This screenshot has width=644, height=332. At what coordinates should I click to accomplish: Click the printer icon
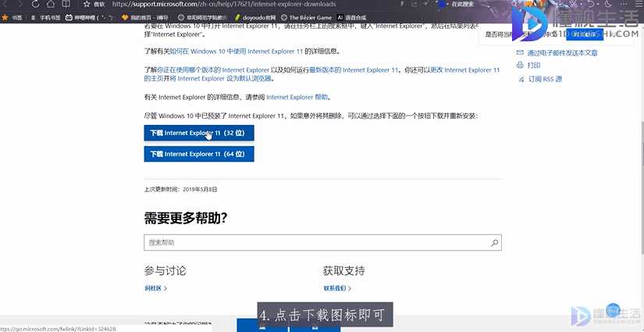[x=520, y=66]
